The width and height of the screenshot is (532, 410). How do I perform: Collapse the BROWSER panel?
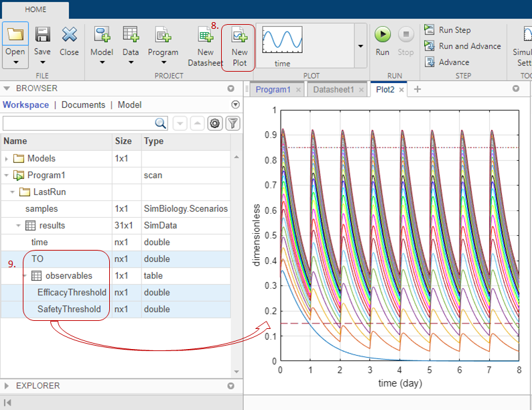point(7,88)
